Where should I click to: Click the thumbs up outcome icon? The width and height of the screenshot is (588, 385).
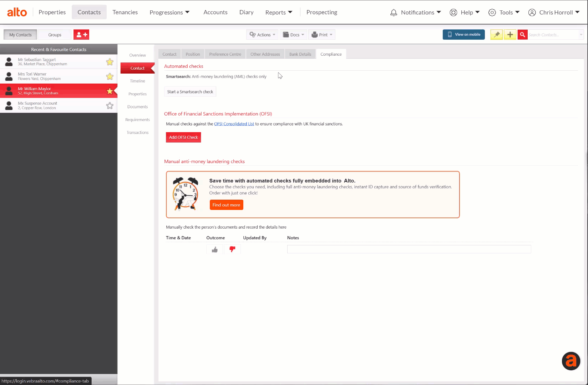214,249
